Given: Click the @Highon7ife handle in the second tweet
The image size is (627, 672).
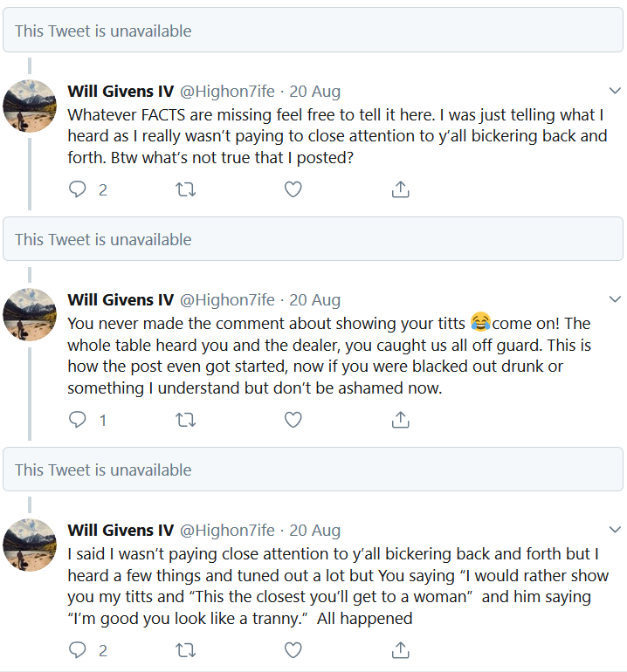Looking at the screenshot, I should tap(227, 300).
